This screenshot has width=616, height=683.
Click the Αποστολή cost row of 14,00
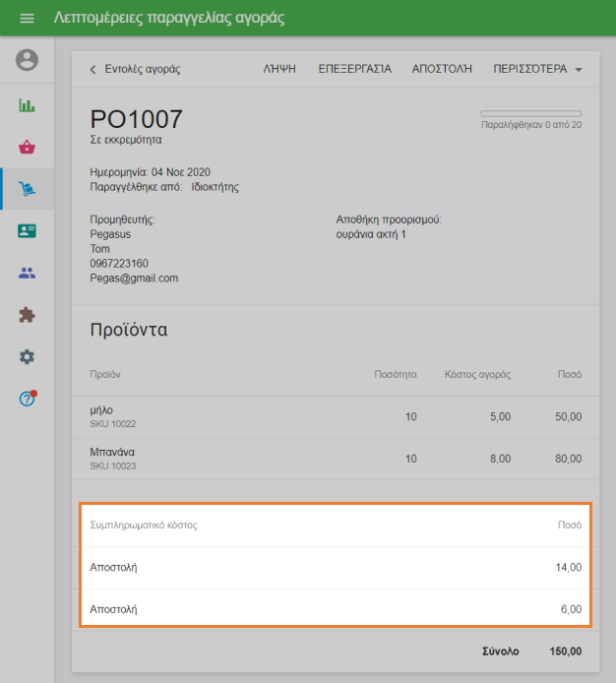click(x=335, y=567)
